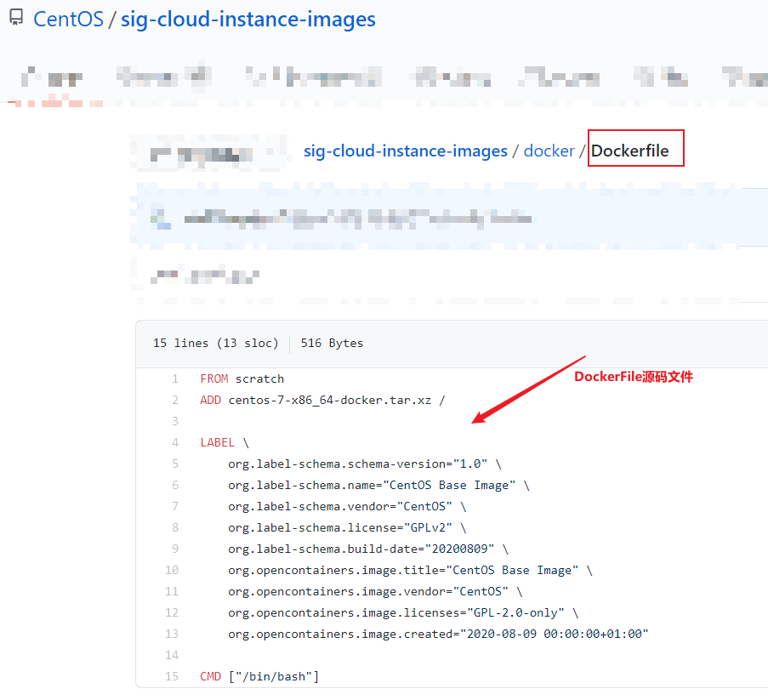
Task: Go to sig-cloud-instance-images in the file breadcrumb
Action: click(406, 151)
